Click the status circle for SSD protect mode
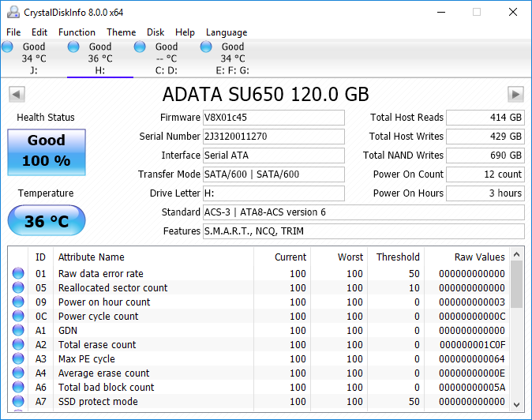The width and height of the screenshot is (532, 420). (x=18, y=401)
